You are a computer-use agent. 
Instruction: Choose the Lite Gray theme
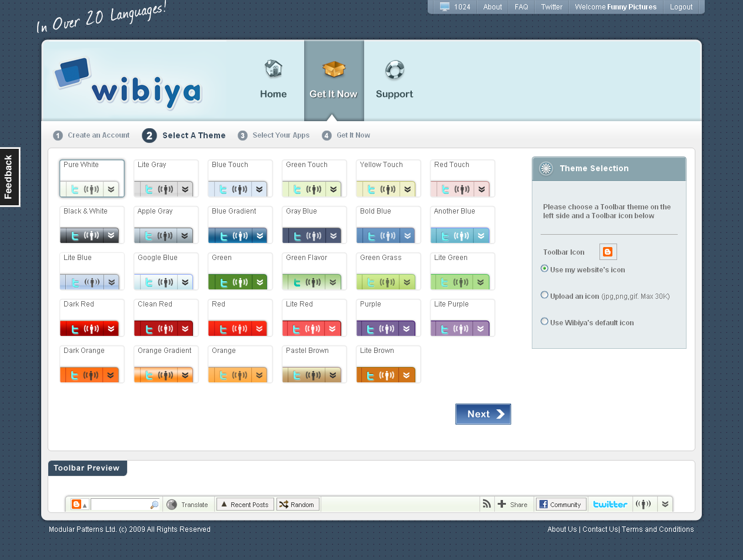coord(166,178)
